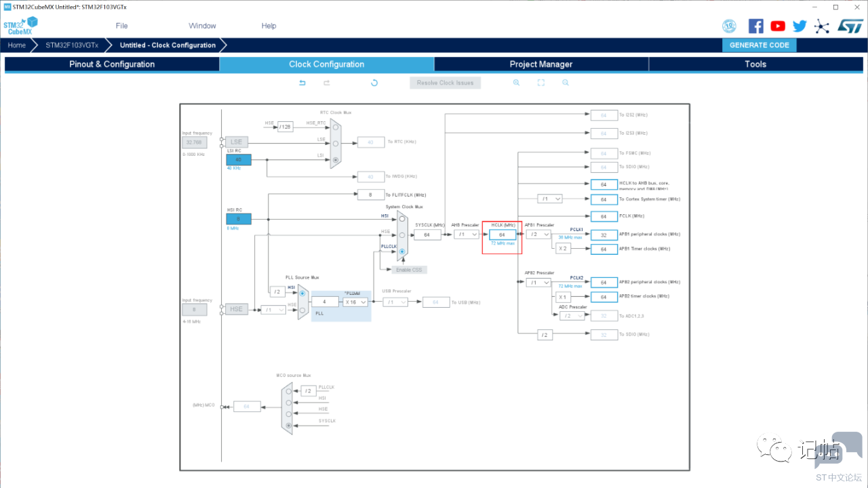Select PLLCLK in the MCO source Mux
The image size is (868, 488).
click(x=289, y=391)
